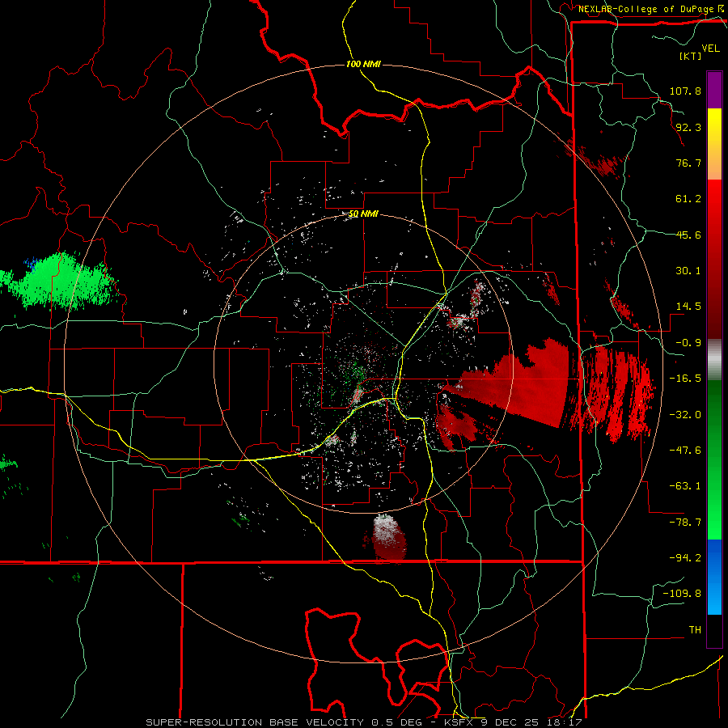This screenshot has width=728, height=728.
Task: Select the -78.7 scale value
Action: pos(685,523)
